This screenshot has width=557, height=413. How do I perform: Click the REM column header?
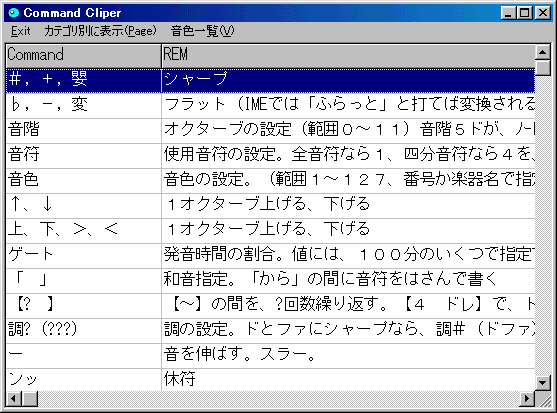click(x=348, y=55)
